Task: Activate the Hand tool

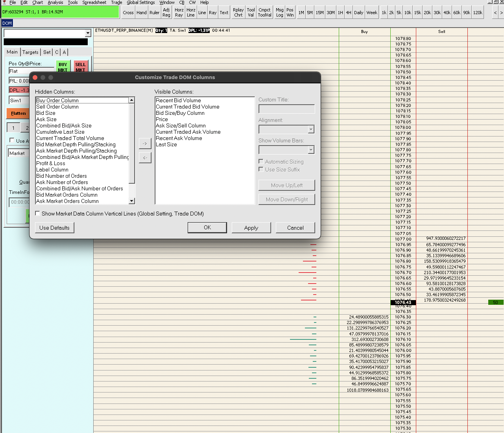Action: click(x=142, y=13)
